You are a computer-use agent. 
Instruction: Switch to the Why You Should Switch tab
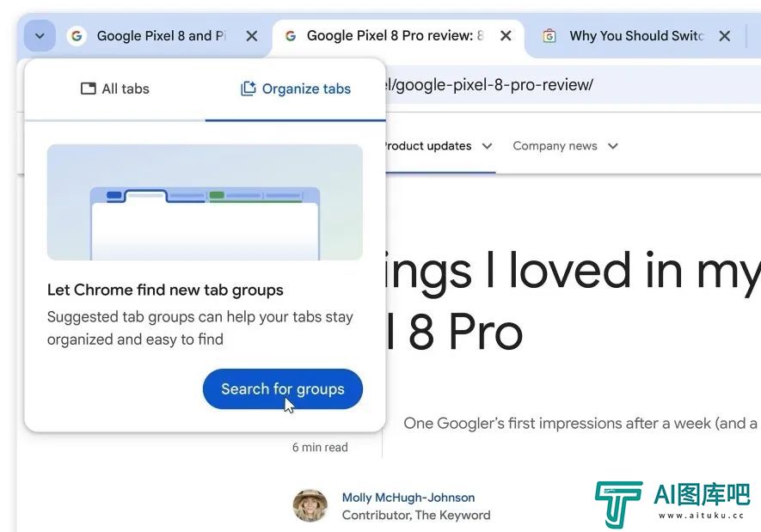635,36
